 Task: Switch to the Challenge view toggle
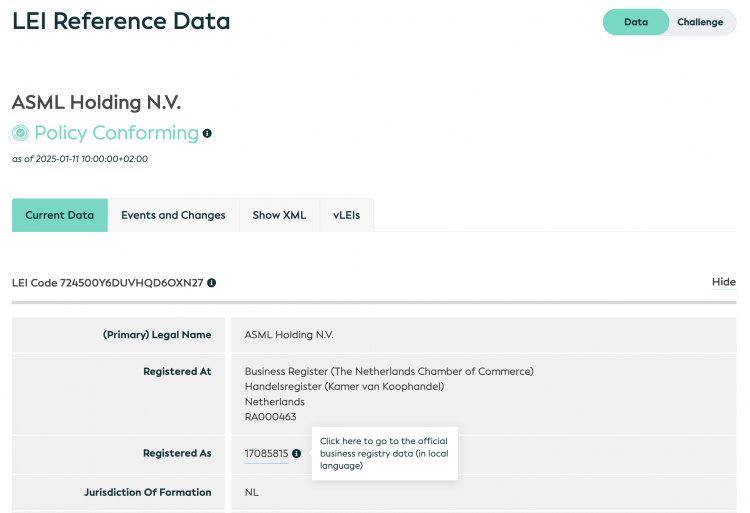699,22
